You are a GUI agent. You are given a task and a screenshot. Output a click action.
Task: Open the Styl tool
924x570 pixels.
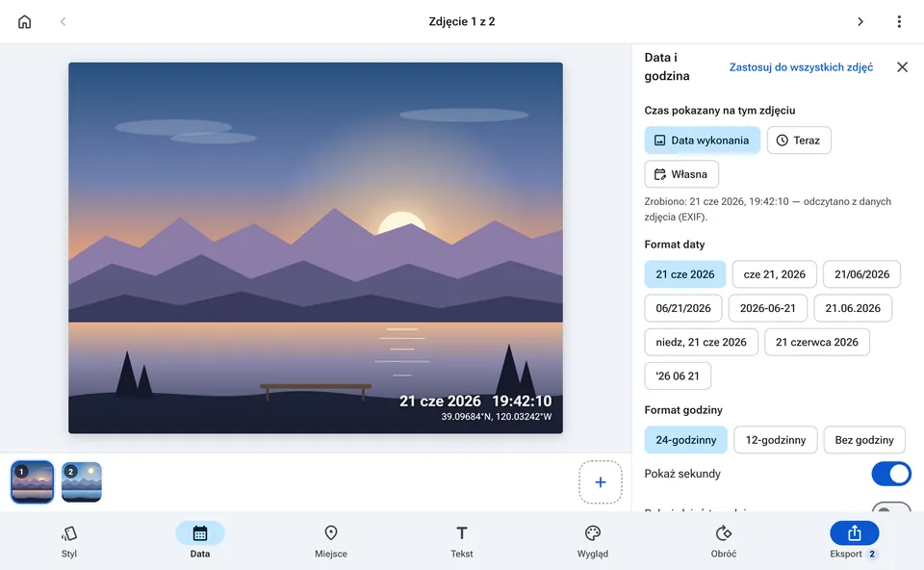coord(69,541)
